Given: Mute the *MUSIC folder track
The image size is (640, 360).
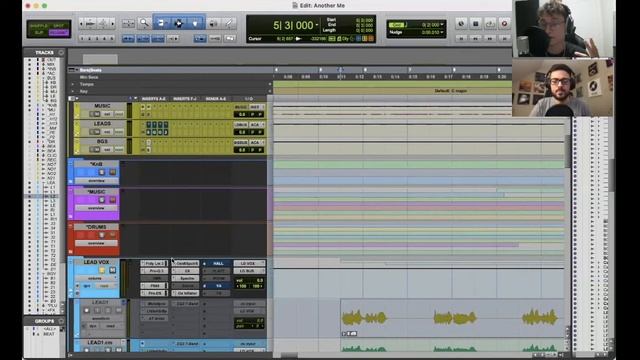Looking at the screenshot, I should pyautogui.click(x=112, y=200).
